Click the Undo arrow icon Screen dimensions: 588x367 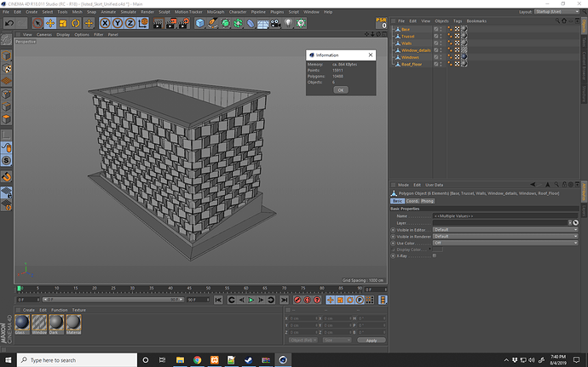9,23
